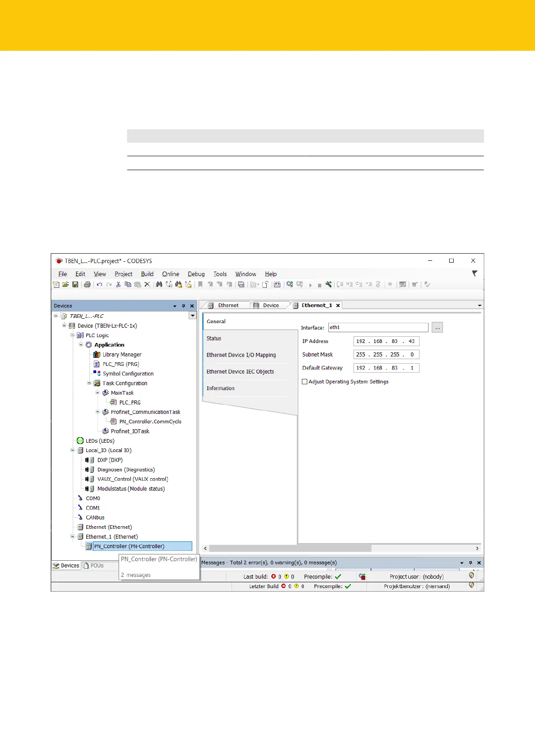Click the Subnet Mask field
Image resolution: width=535 pixels, height=756 pixels.
click(x=386, y=355)
